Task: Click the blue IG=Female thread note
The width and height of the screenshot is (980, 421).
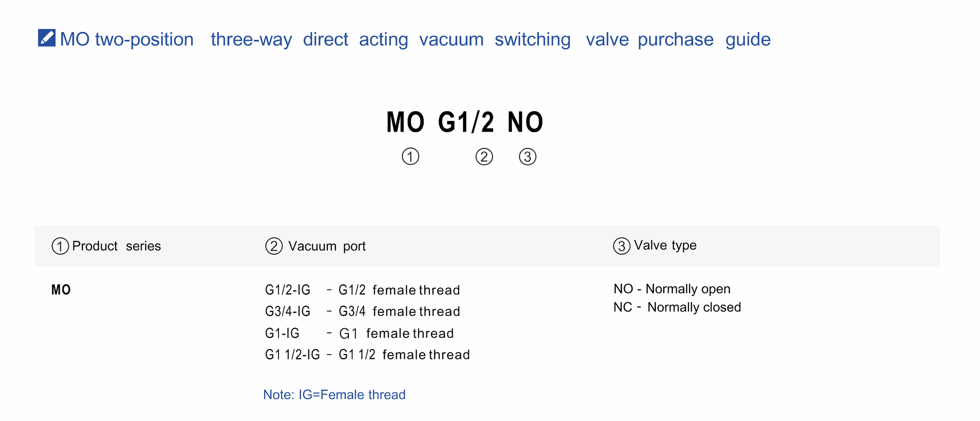Action: 334,395
